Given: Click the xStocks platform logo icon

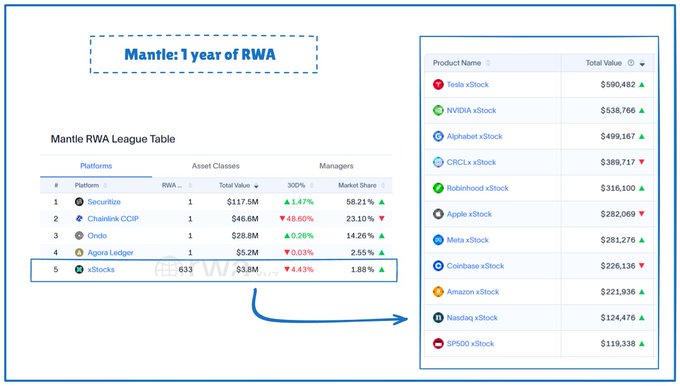Looking at the screenshot, I should (x=79, y=269).
